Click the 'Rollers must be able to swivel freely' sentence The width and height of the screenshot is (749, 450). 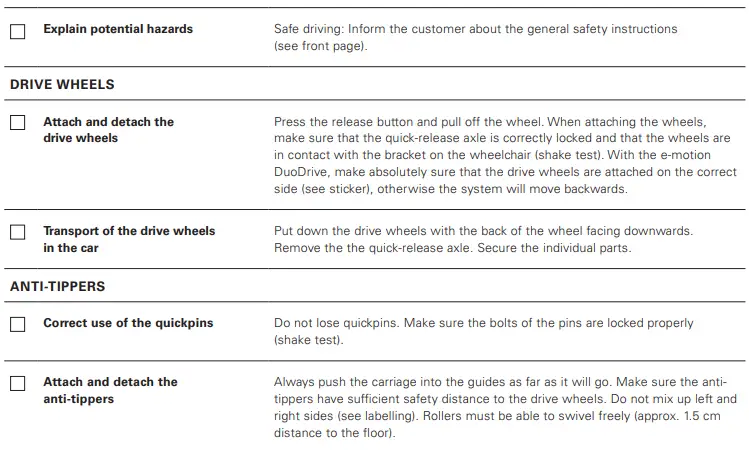[x=560, y=416]
